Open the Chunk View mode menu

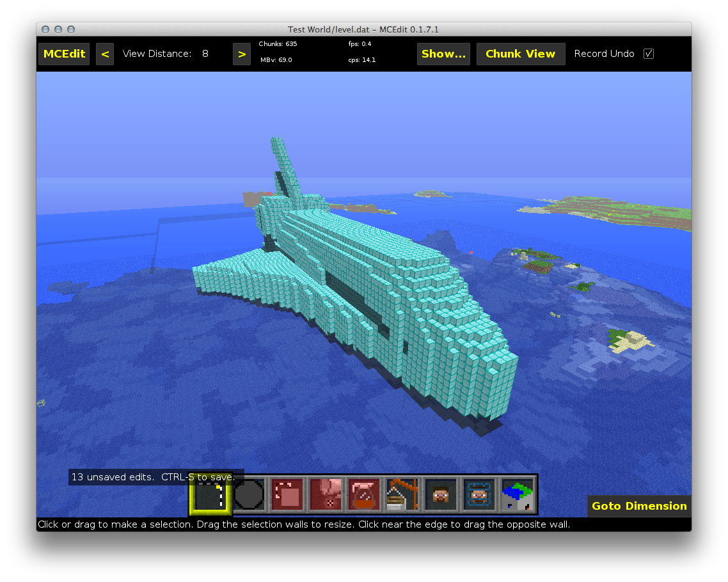pyautogui.click(x=520, y=54)
